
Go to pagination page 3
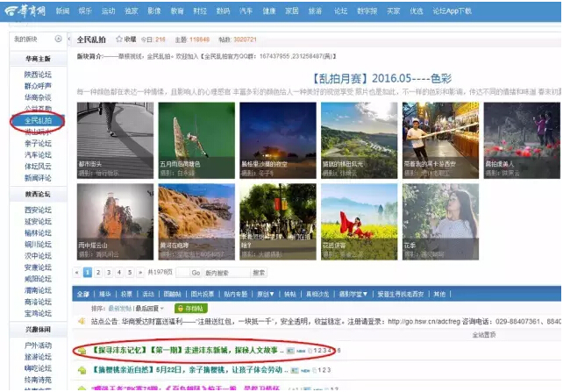click(109, 273)
